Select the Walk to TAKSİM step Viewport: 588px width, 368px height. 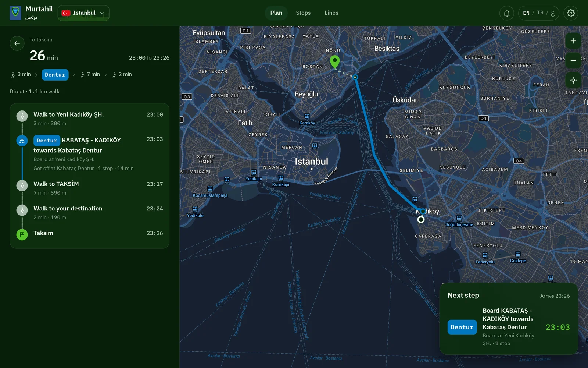(90, 188)
